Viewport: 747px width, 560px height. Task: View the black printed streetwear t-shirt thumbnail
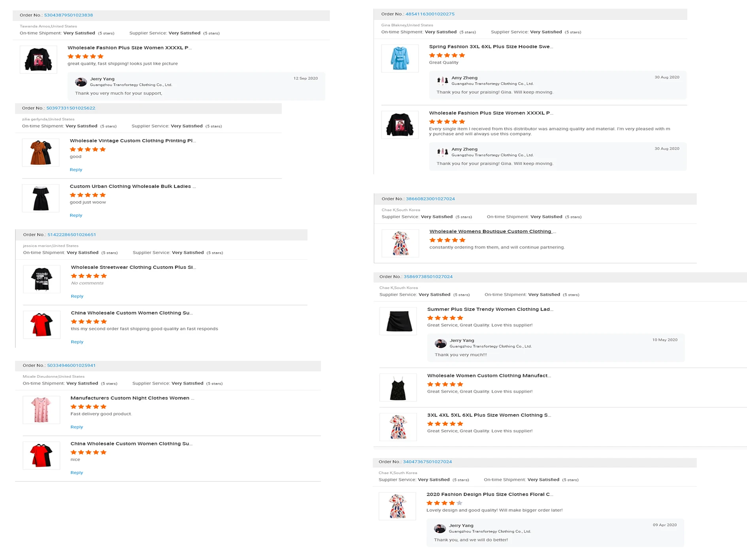[42, 279]
